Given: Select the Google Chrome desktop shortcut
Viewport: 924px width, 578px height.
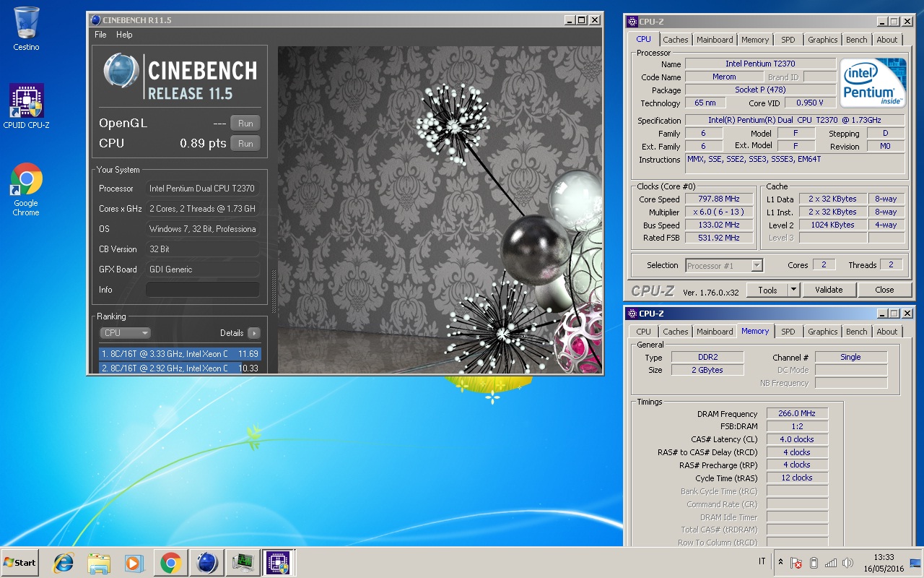Looking at the screenshot, I should coord(26,189).
